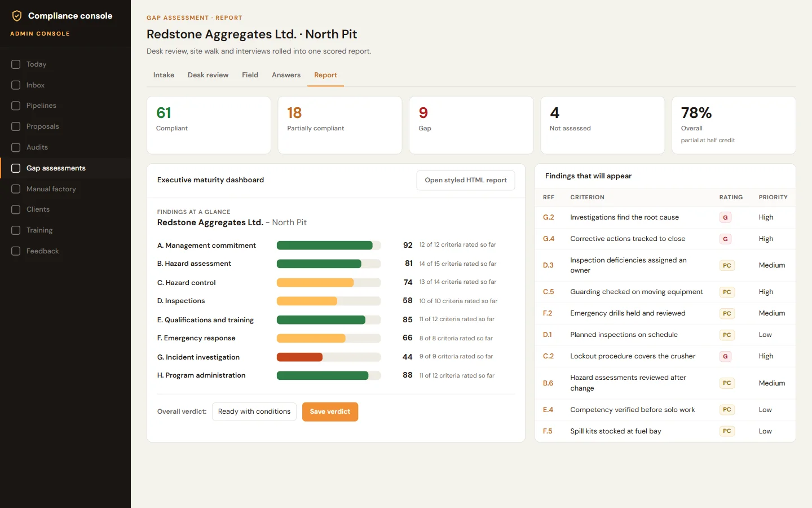Click the G rating badge for Investigations find the root cause
812x508 pixels.
[725, 217]
